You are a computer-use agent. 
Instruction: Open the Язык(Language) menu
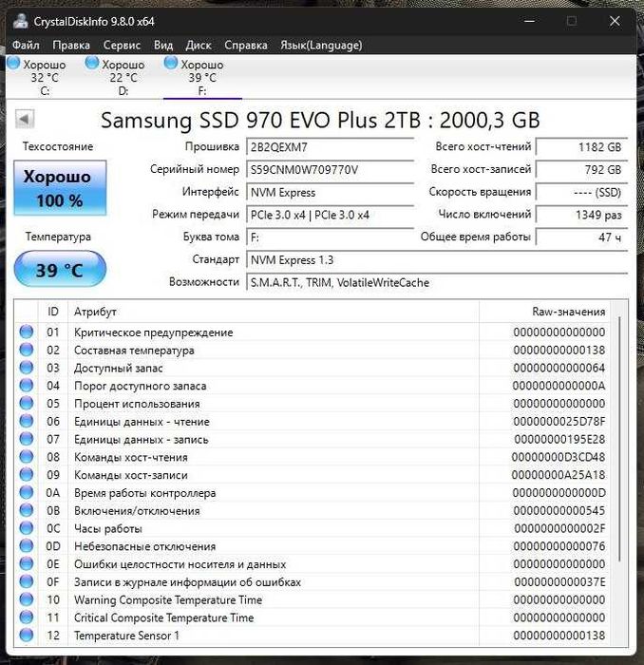pos(321,45)
